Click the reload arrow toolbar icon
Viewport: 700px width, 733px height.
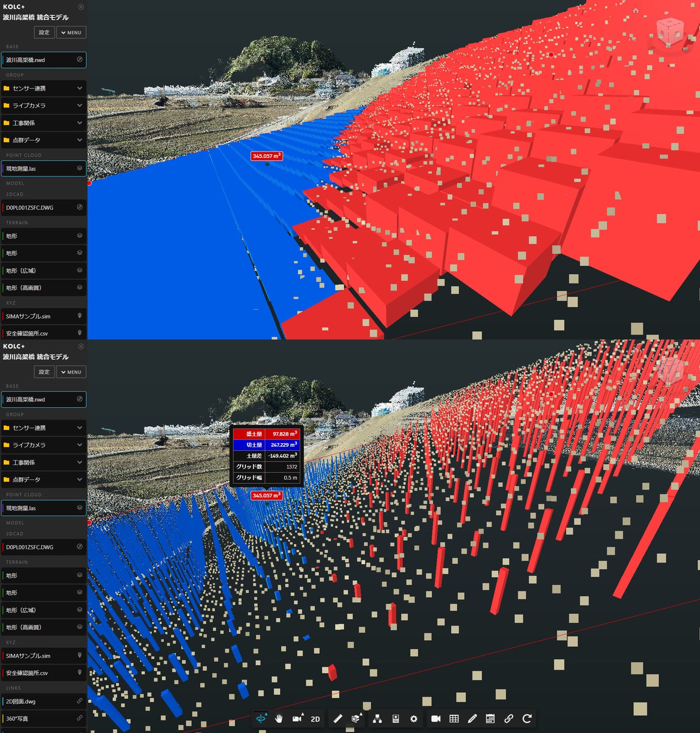tap(527, 718)
